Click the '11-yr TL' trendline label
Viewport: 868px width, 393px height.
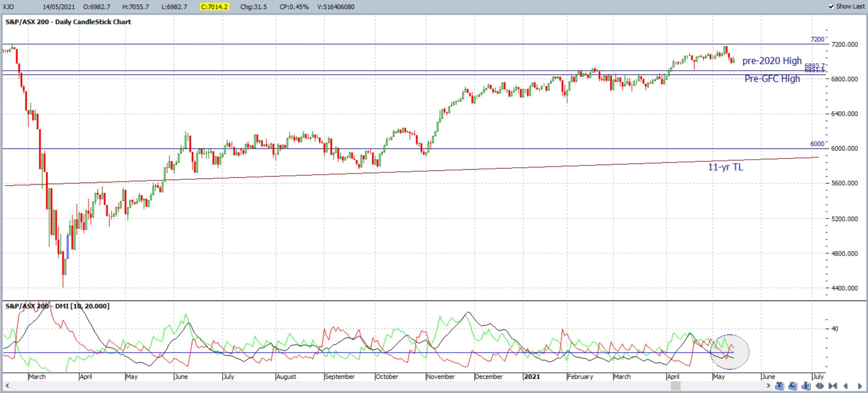[726, 167]
